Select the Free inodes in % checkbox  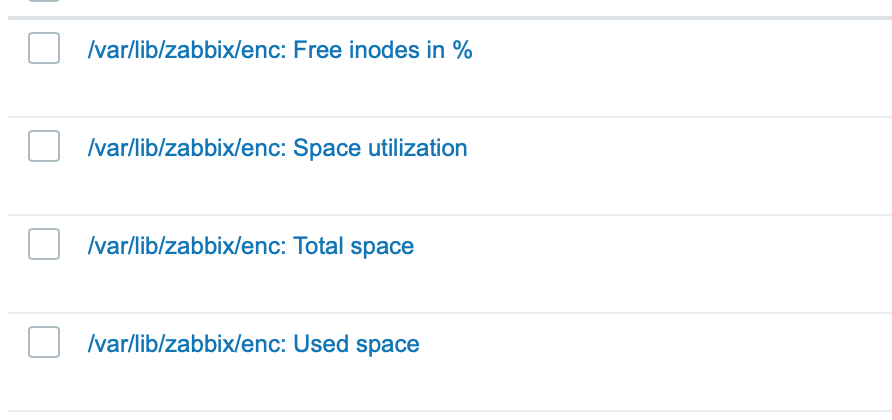point(44,49)
